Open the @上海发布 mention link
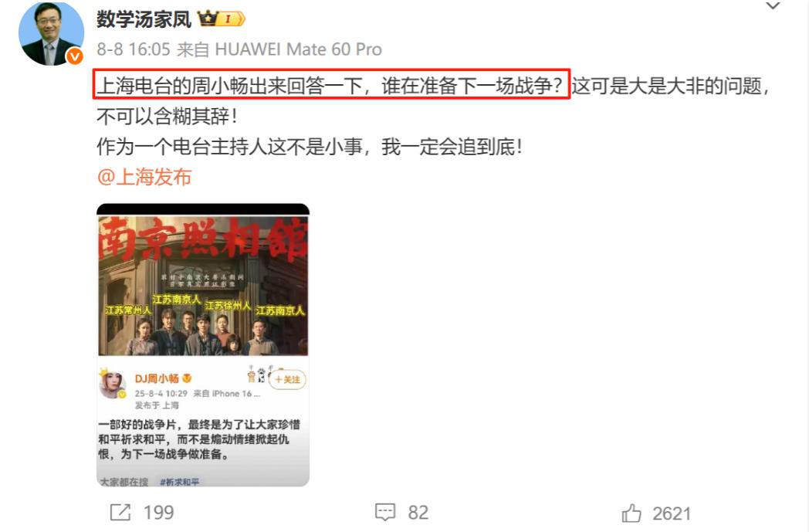The height and width of the screenshot is (532, 809). click(x=144, y=177)
